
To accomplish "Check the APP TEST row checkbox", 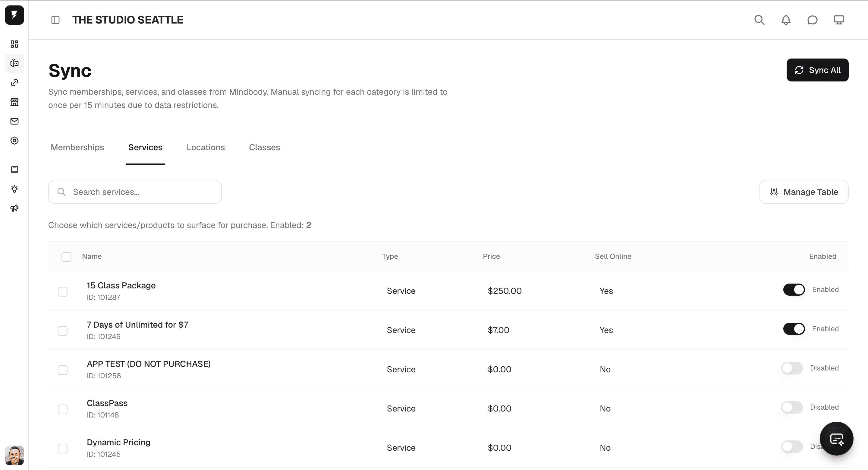I will tap(63, 370).
